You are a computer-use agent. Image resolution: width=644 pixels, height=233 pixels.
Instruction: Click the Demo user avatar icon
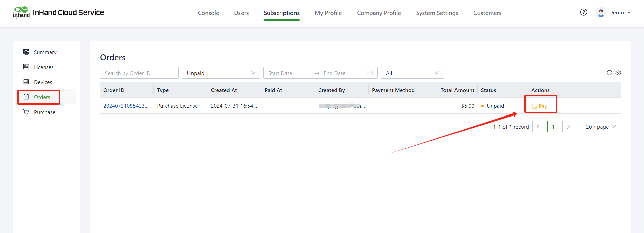[601, 13]
